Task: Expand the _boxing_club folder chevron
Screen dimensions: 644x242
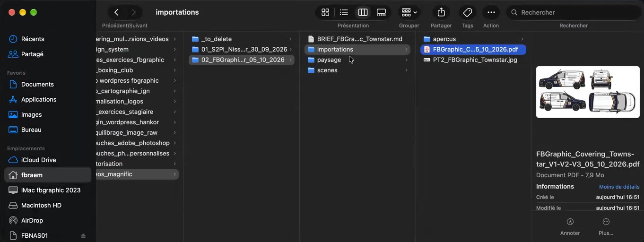Action: pos(174,70)
